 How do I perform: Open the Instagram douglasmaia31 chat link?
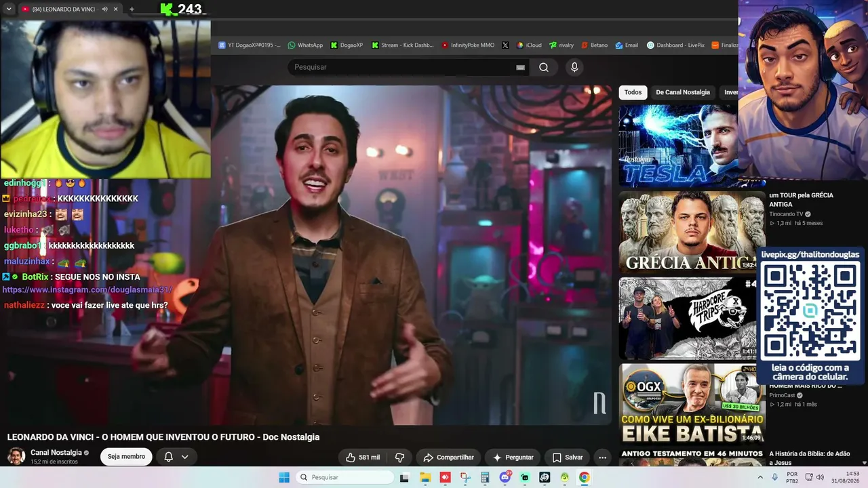click(87, 290)
